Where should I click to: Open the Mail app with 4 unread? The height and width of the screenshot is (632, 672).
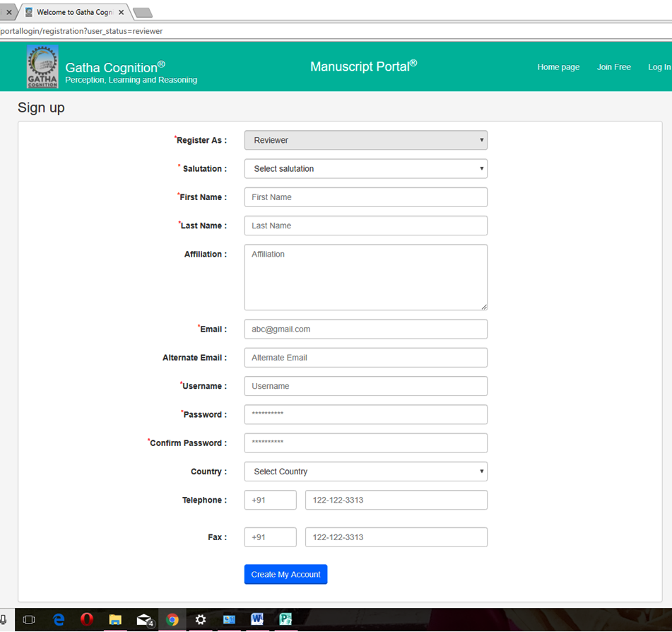[144, 620]
